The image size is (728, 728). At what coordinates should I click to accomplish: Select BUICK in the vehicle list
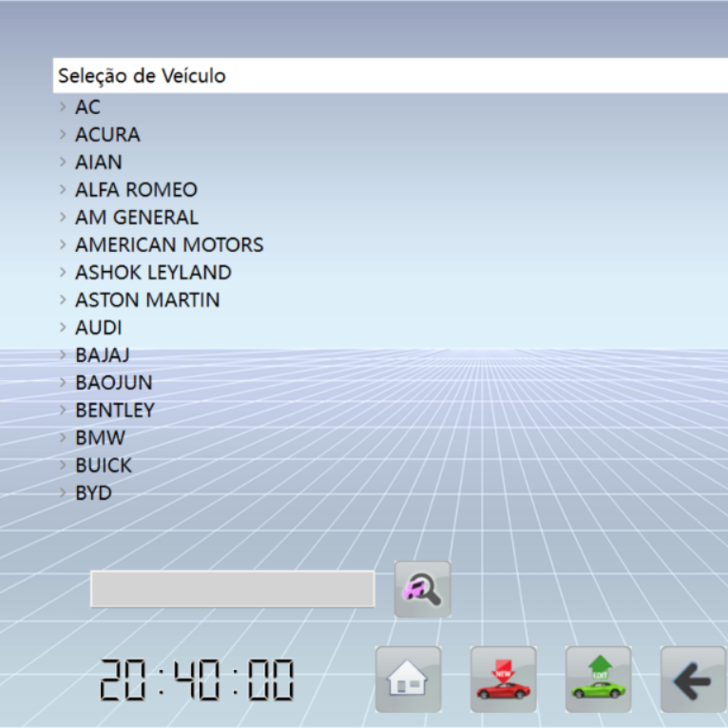point(104,465)
